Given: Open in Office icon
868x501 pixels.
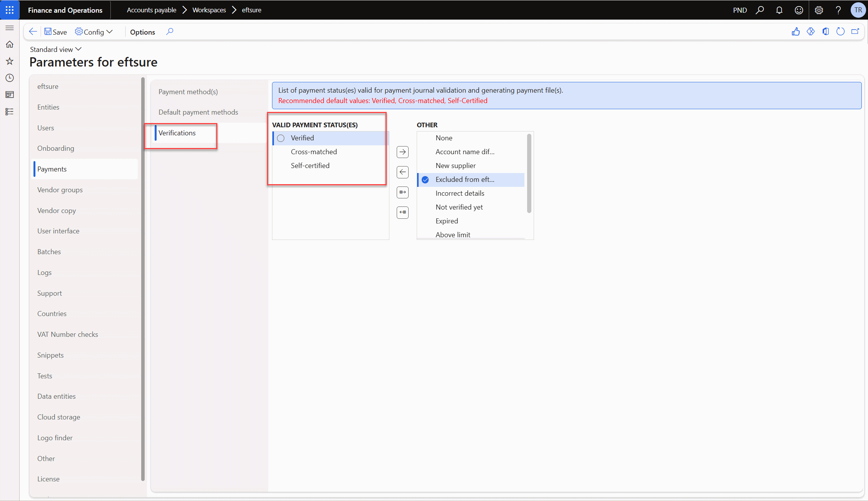Looking at the screenshot, I should [x=826, y=32].
